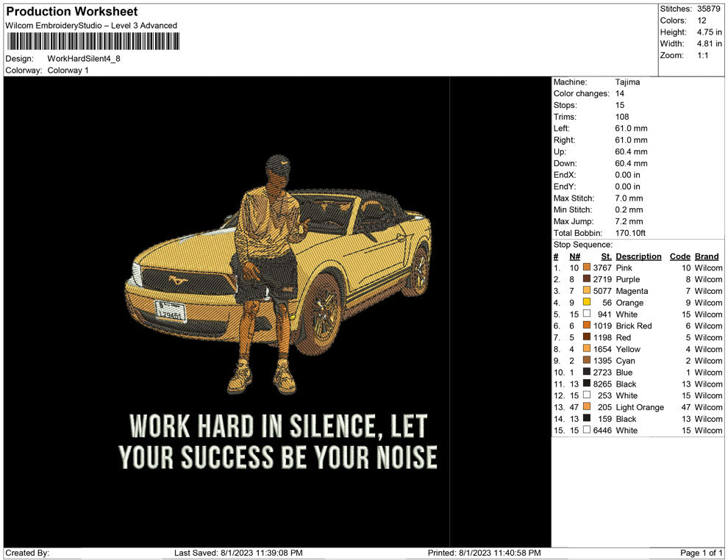This screenshot has width=728, height=560.
Task: Click the Stop Sequence label
Action: point(582,245)
